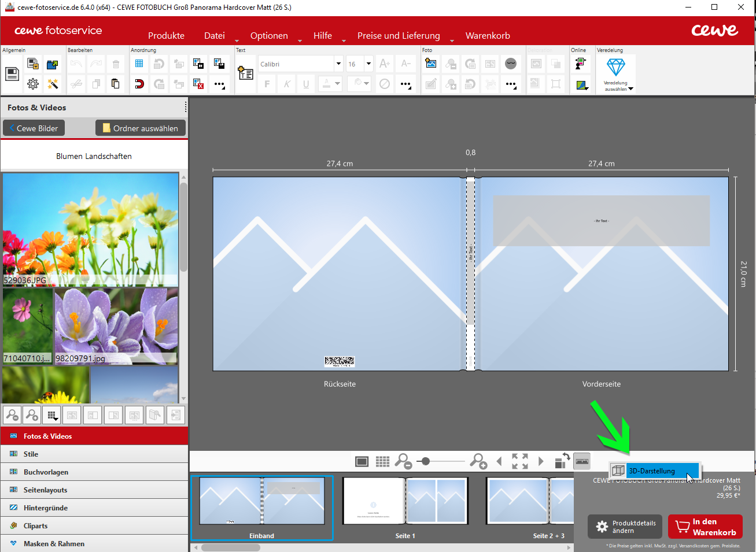Open the Calibri font dropdown

(x=338, y=64)
